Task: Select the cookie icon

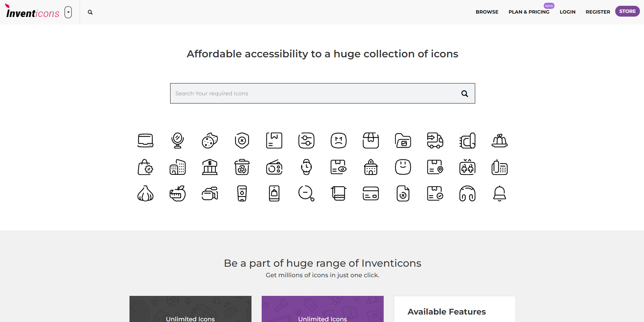Action: pyautogui.click(x=210, y=140)
